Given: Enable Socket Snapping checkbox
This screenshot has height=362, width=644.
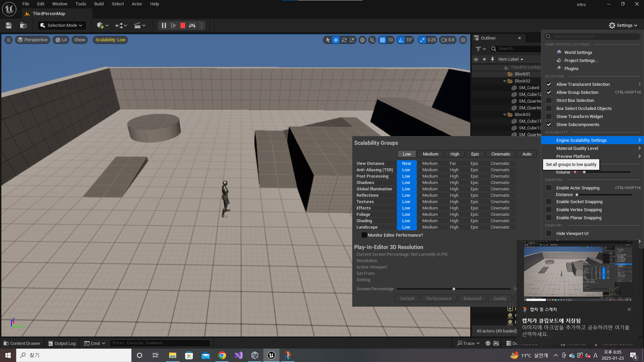Looking at the screenshot, I should pos(549,202).
